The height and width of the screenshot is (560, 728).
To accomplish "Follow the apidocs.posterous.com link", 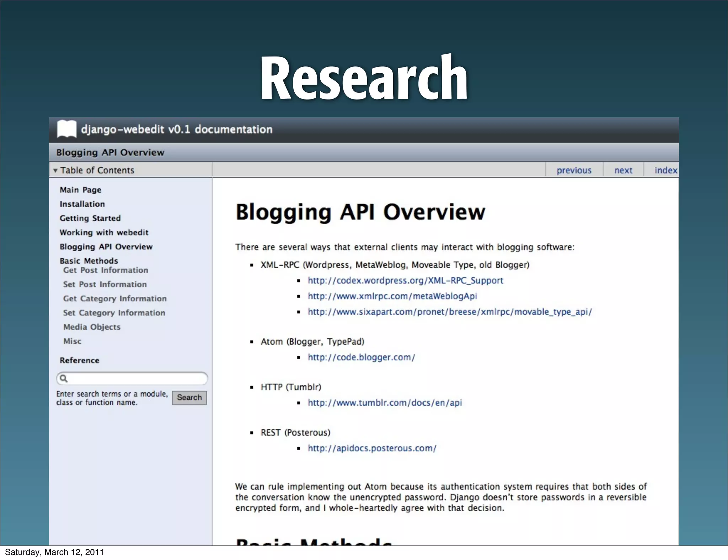I will pos(372,448).
